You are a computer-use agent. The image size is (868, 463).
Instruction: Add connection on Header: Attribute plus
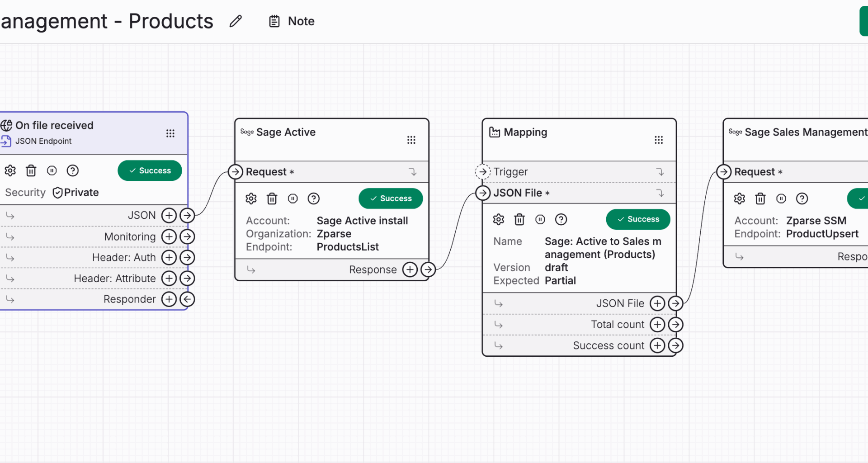(169, 278)
